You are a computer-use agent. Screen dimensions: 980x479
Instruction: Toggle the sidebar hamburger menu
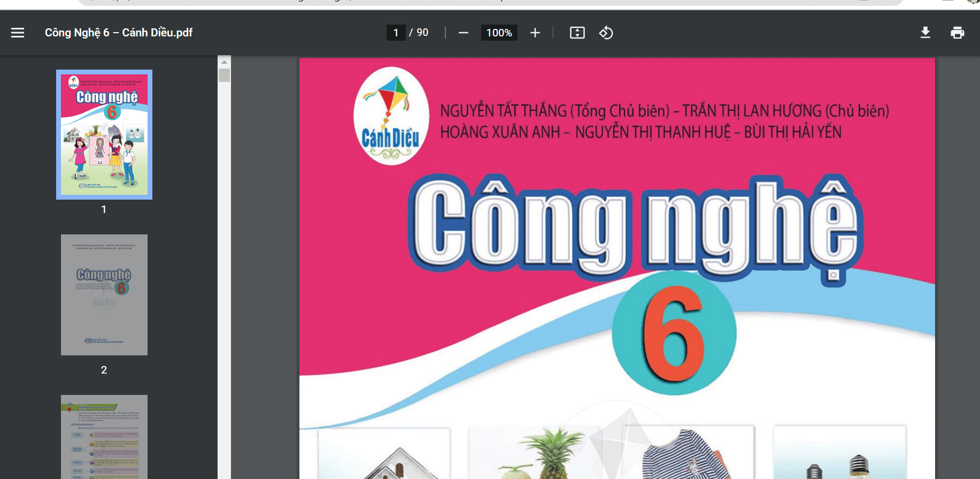(18, 33)
